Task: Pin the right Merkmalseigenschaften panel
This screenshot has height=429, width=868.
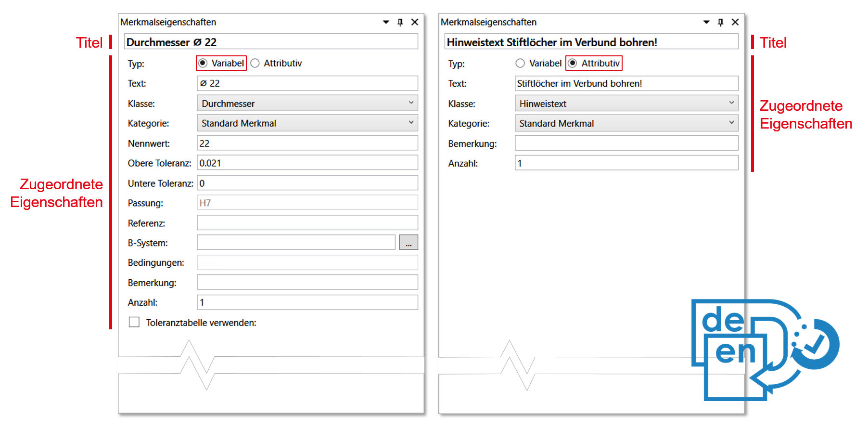Action: tap(720, 22)
